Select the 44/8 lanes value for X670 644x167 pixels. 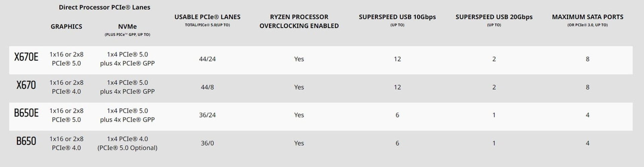(207, 87)
